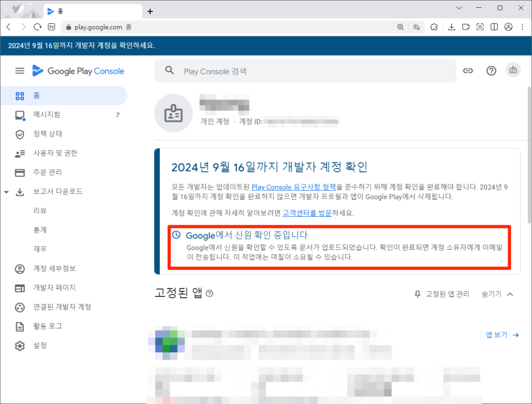Open 주문 관리 in sidebar

[64, 172]
